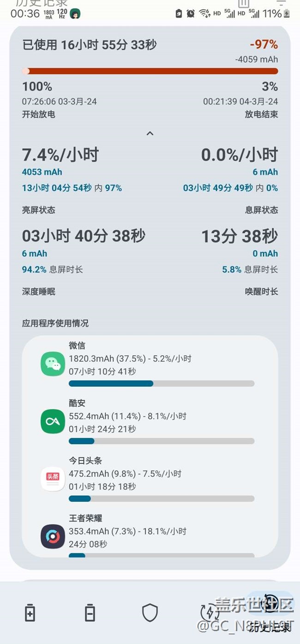Tap the 息屏状态 screen-off label
The width and height of the screenshot is (300, 644).
tap(261, 210)
